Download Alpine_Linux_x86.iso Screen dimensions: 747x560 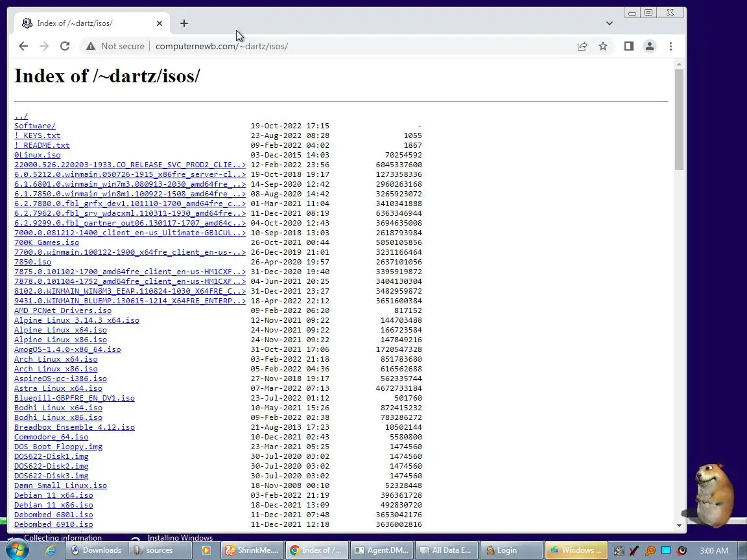60,340
